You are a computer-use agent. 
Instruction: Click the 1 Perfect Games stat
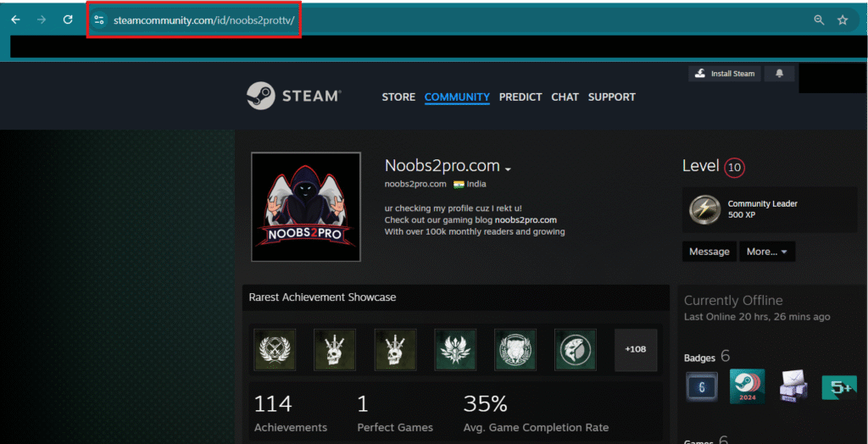(x=395, y=413)
